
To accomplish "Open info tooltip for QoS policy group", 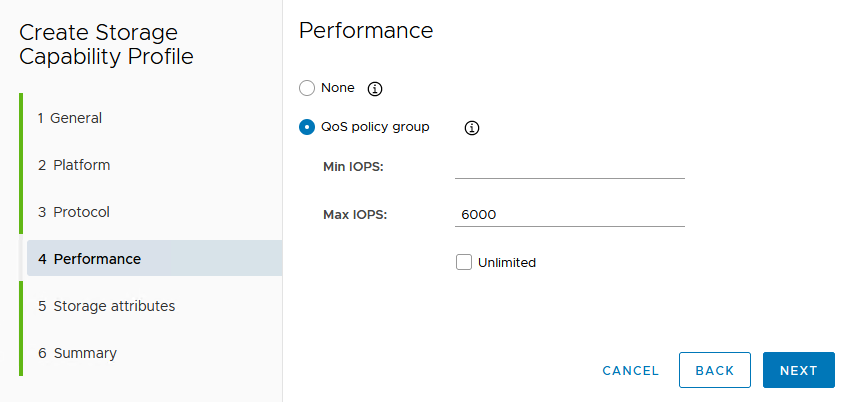I will tap(473, 128).
